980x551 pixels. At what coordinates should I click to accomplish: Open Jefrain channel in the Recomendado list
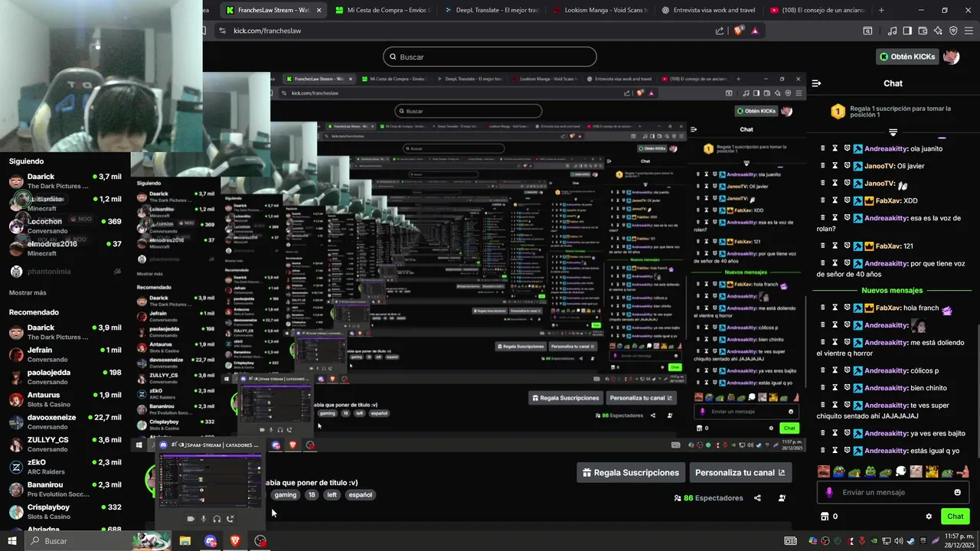coord(65,354)
